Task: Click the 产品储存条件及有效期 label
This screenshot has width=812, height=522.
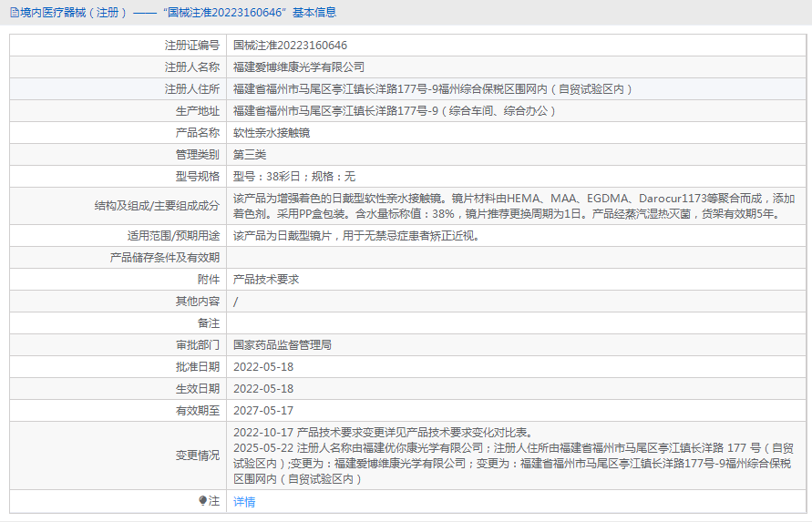Action: pos(165,258)
